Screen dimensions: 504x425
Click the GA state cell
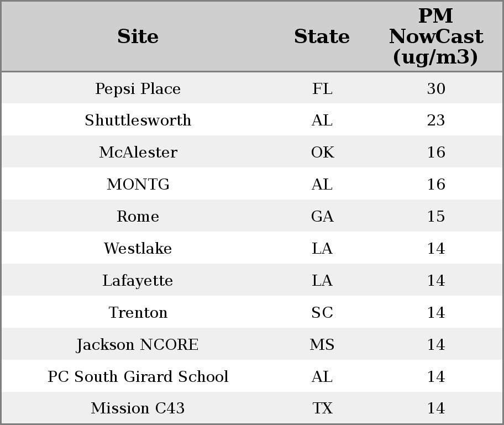pos(322,216)
